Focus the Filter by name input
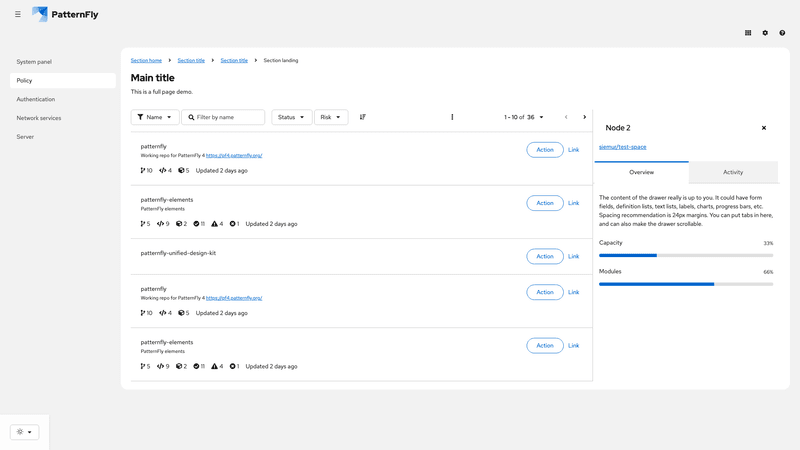Viewport: 800px width, 450px height. (223, 117)
